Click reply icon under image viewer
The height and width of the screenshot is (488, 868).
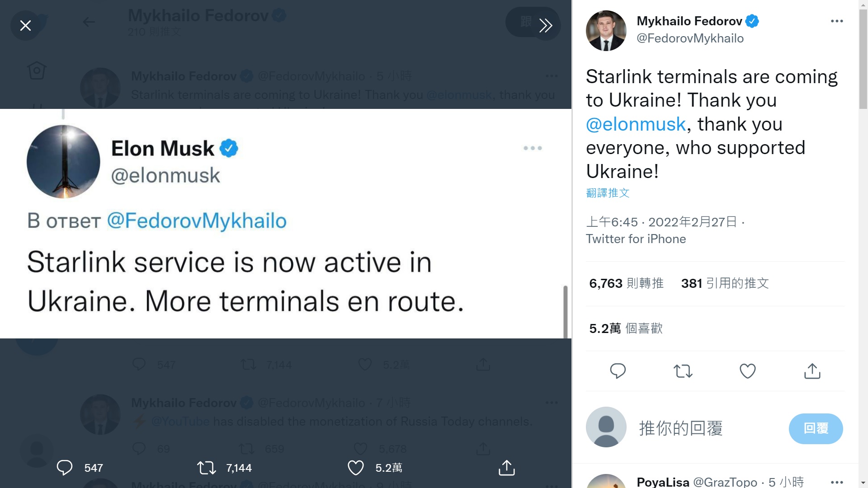point(65,468)
